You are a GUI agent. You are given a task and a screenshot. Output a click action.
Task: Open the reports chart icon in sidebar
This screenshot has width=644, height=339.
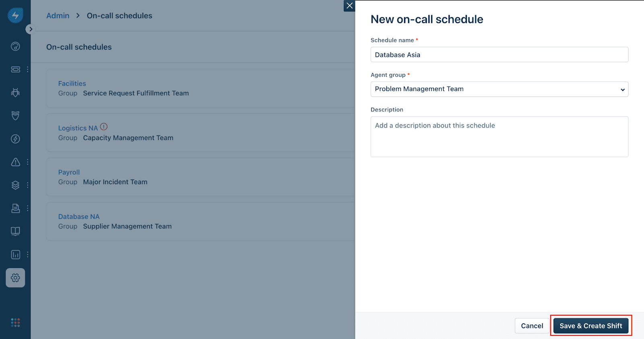[15, 255]
